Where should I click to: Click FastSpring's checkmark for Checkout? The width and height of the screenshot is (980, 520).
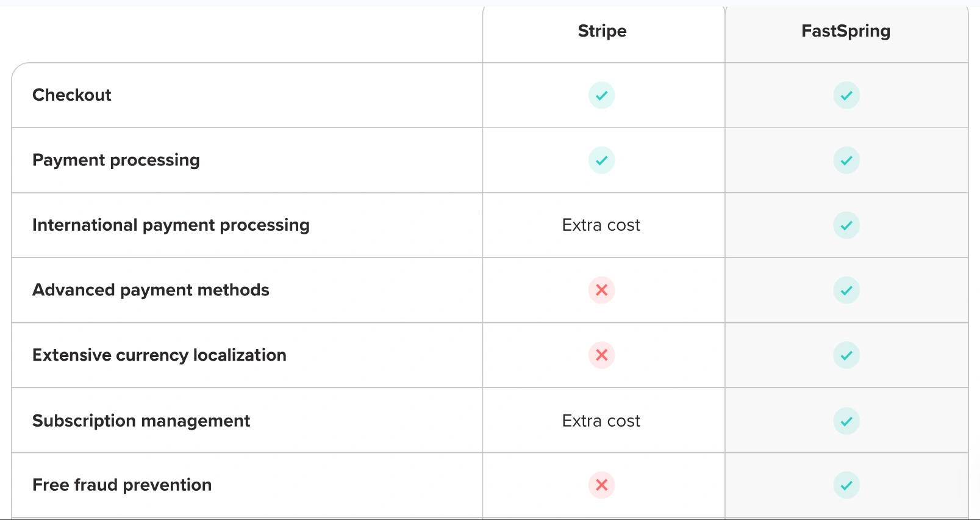coord(846,95)
